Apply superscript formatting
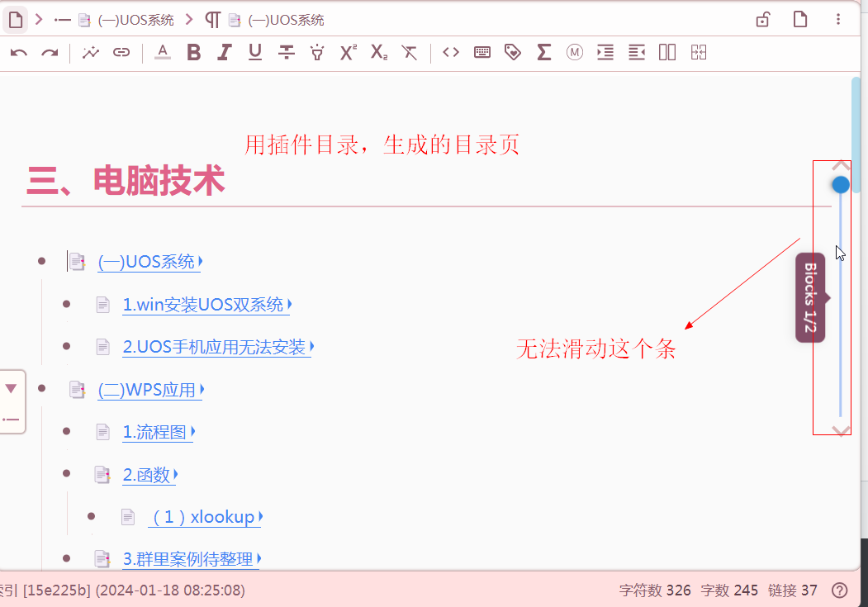This screenshot has width=868, height=607. (x=349, y=53)
